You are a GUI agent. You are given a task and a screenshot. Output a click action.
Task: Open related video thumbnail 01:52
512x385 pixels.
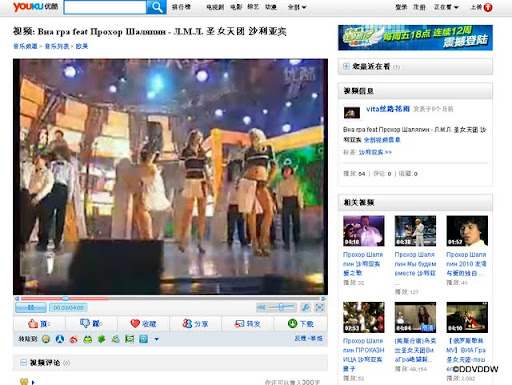[x=467, y=231]
